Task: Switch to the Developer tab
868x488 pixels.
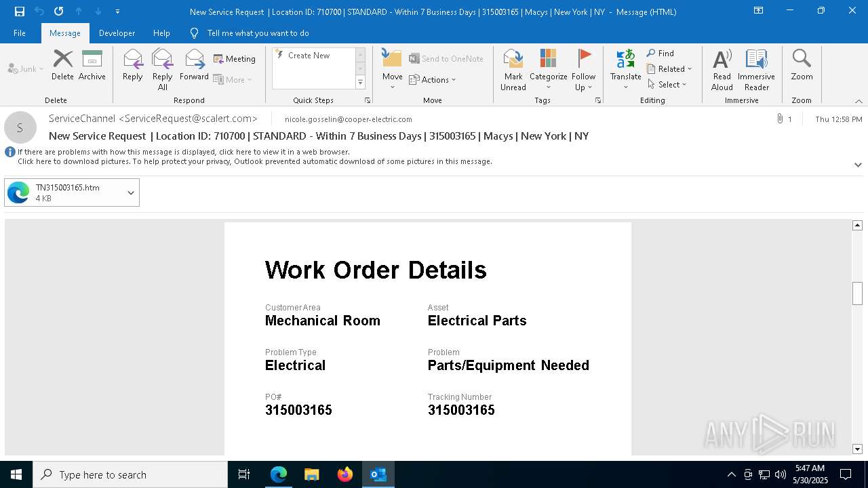Action: 117,33
